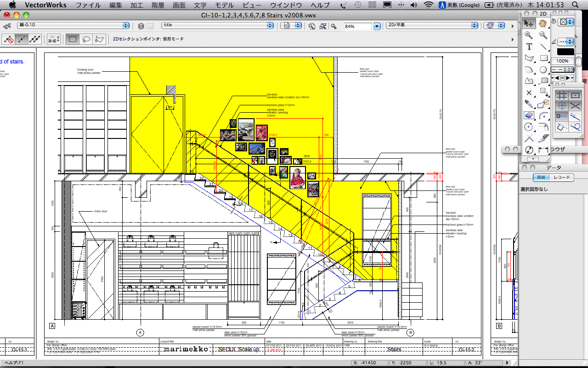Open the ファイル menu
The height and width of the screenshot is (368, 588).
pos(88,5)
